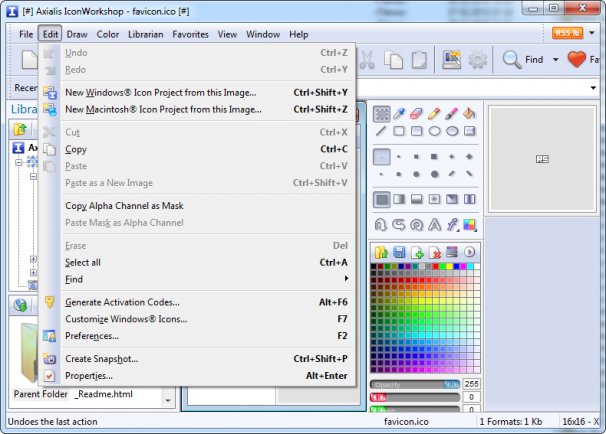606x434 pixels.
Task: Choose New Windows Icon Project from this Image
Action: (x=197, y=93)
